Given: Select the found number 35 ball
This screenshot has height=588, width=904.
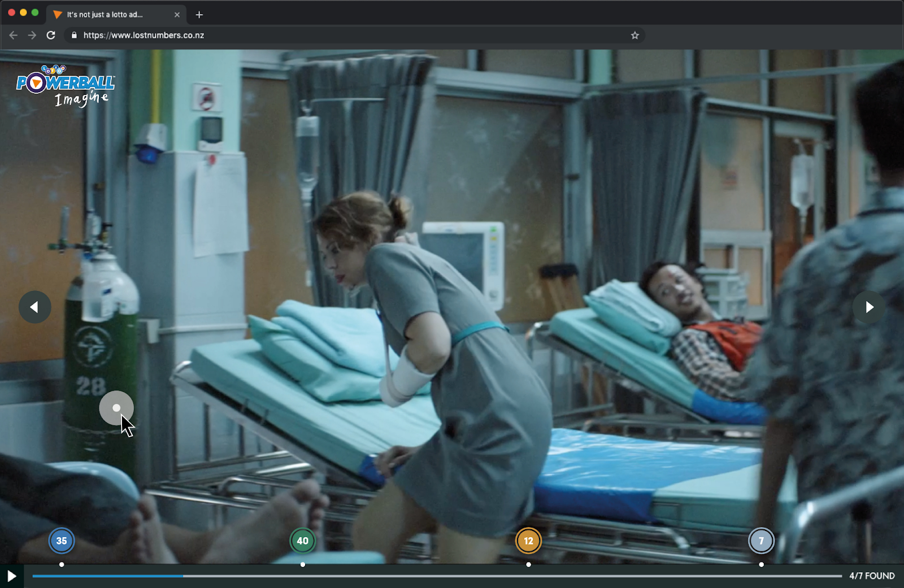Looking at the screenshot, I should (x=62, y=541).
